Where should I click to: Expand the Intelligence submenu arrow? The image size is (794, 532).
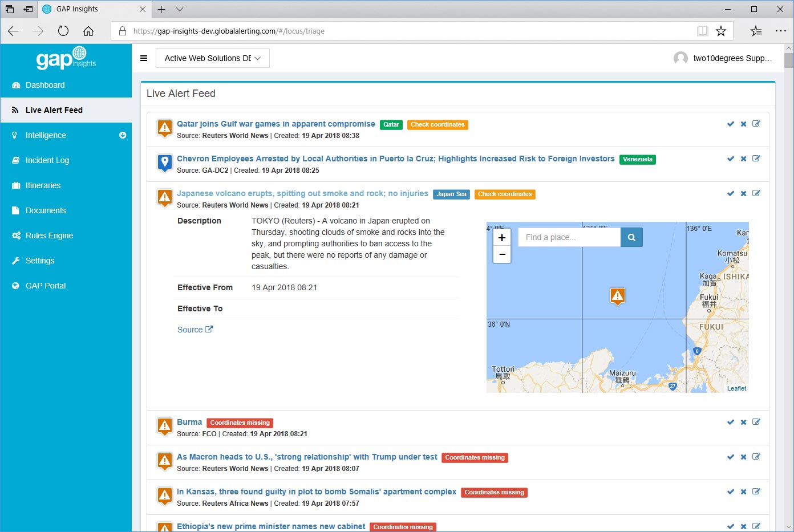123,135
